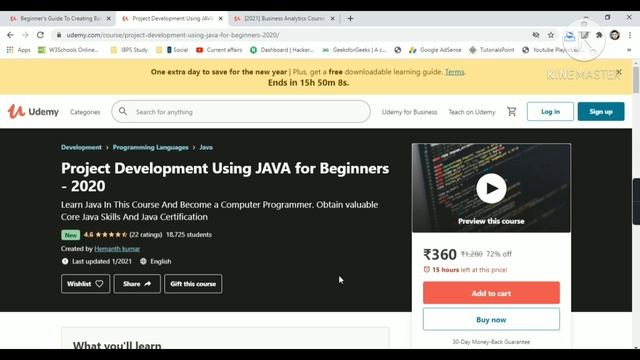
Task: Click the Sign up button
Action: 601,111
